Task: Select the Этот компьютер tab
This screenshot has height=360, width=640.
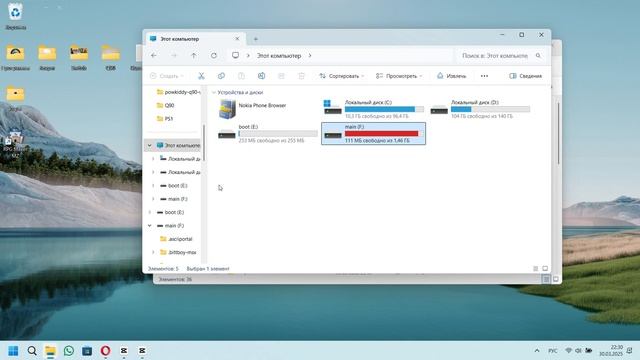Action: pyautogui.click(x=196, y=39)
